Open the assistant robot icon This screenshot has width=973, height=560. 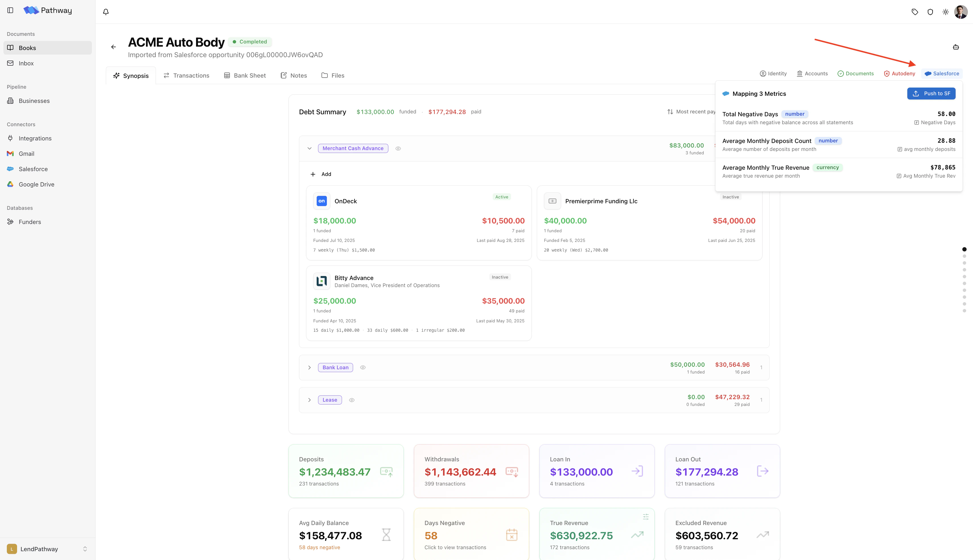tap(956, 47)
